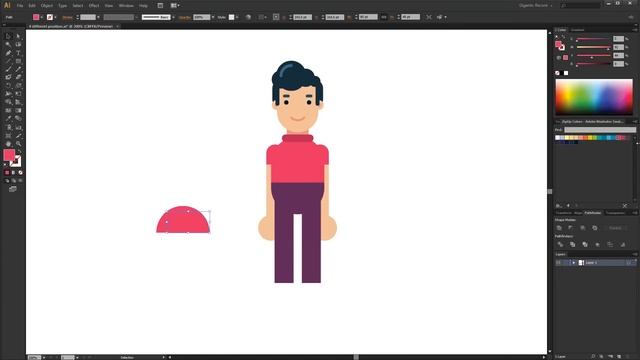
Task: Click Layer 1 target circle
Action: click(629, 263)
